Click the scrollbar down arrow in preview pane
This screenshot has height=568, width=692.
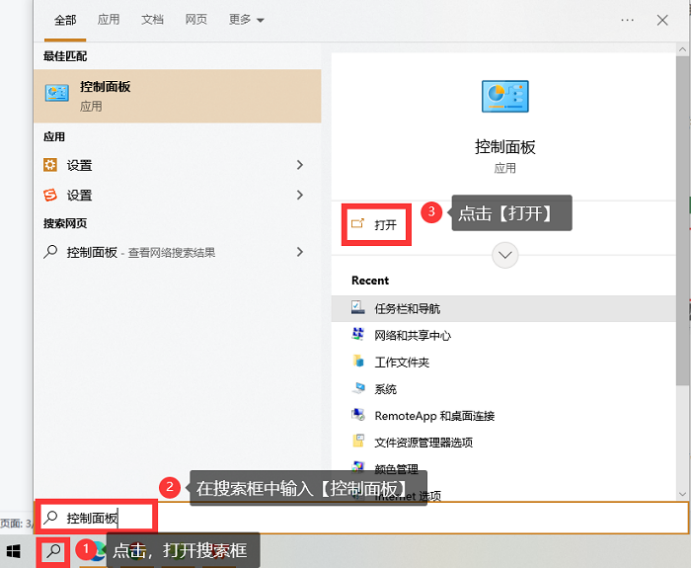[x=682, y=494]
